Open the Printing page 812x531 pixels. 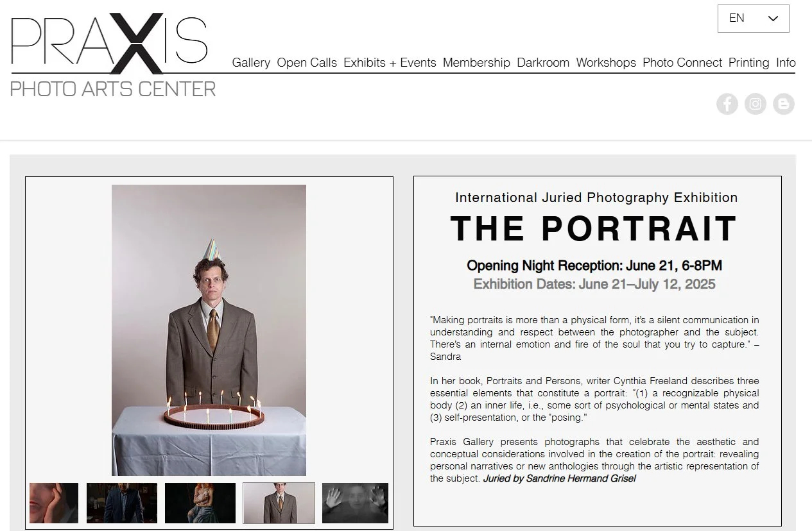[748, 63]
